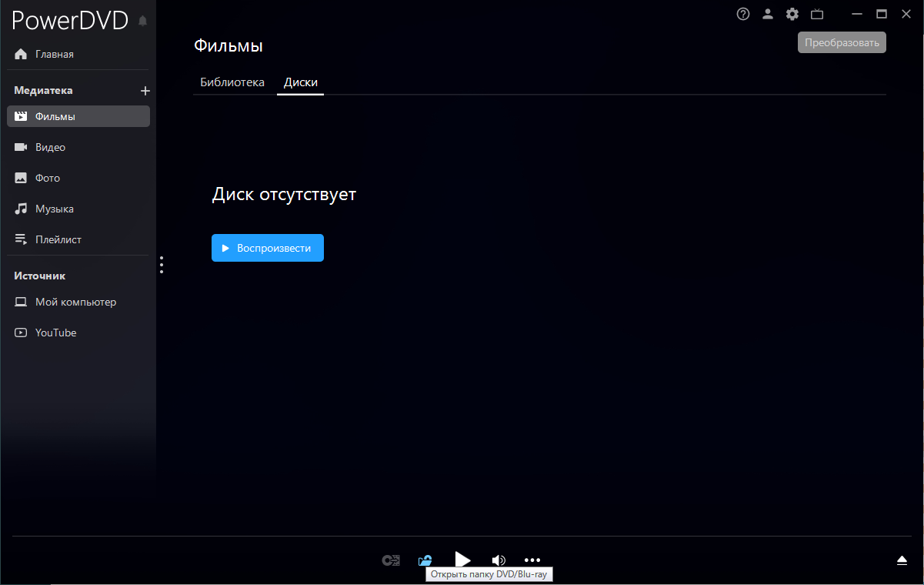The height and width of the screenshot is (585, 924).
Task: Select Фильмы in the sidebar
Action: tap(78, 116)
